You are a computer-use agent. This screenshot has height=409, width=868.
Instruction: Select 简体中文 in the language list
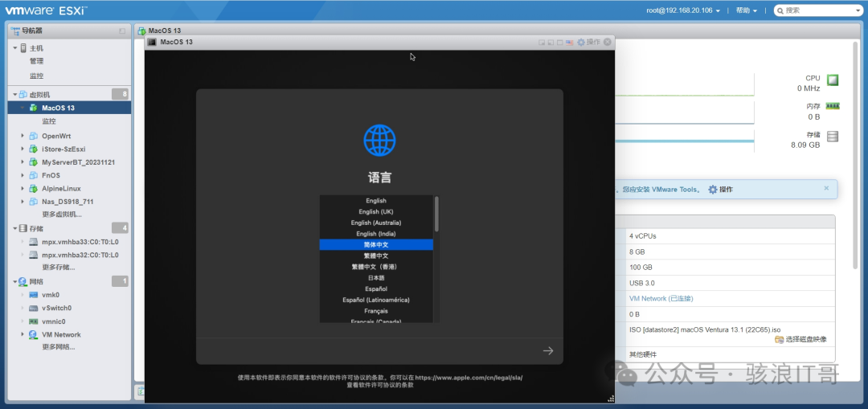[x=376, y=244]
